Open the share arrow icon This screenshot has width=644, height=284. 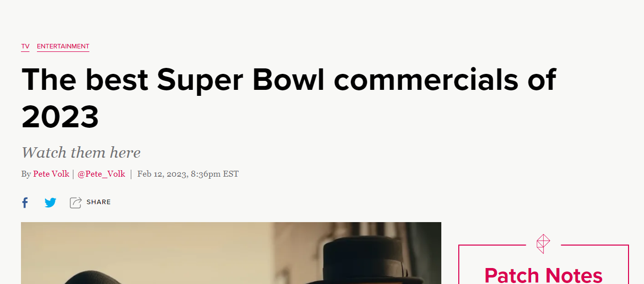75,203
